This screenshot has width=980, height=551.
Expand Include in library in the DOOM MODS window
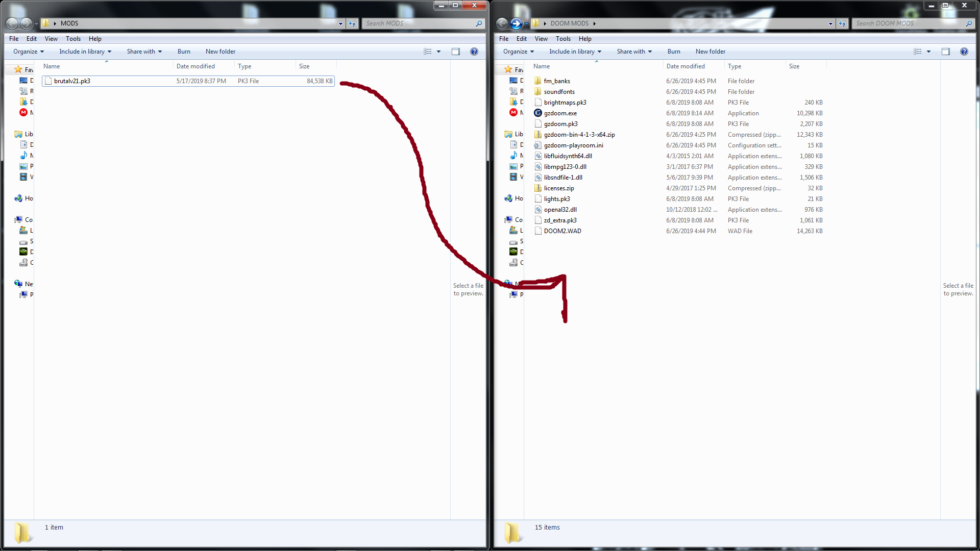[x=575, y=52]
